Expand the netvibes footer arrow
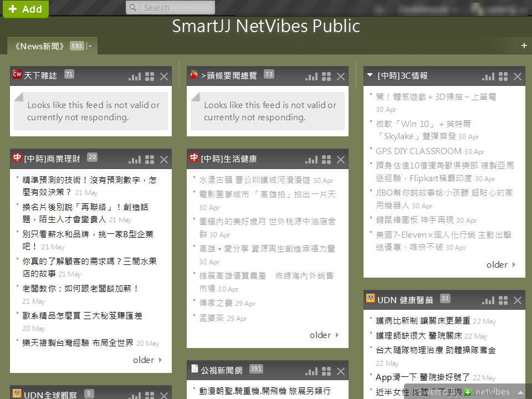 [520, 392]
